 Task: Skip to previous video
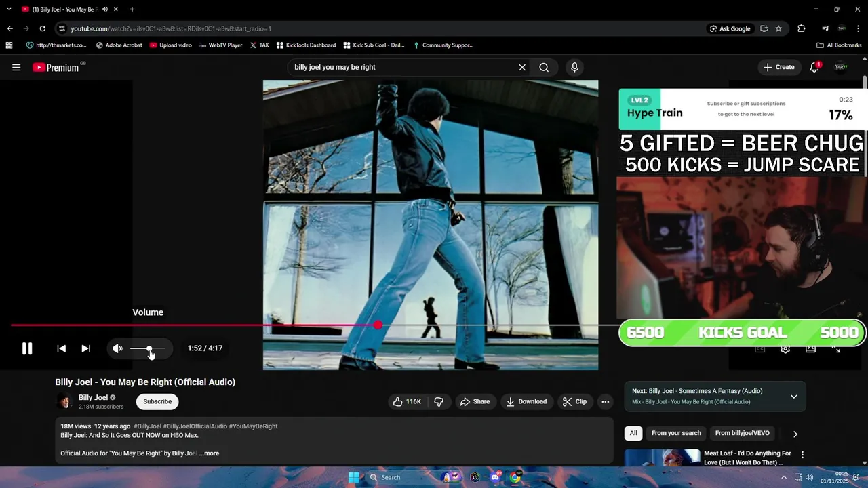(x=61, y=348)
